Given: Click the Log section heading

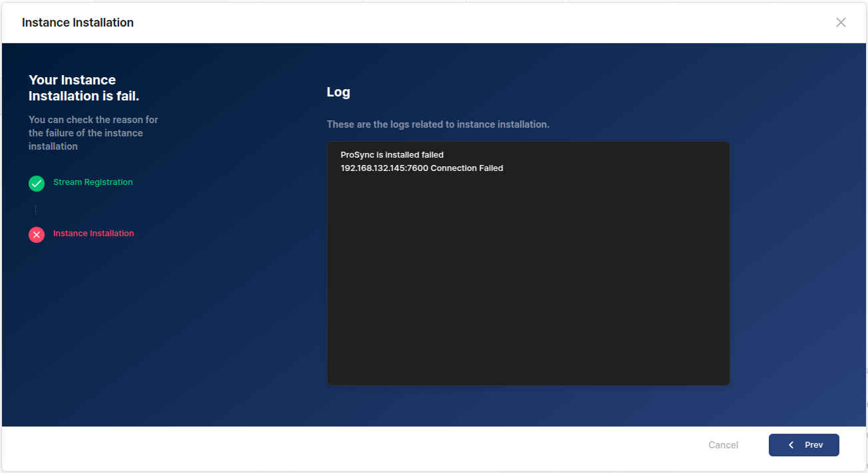Looking at the screenshot, I should click(x=338, y=92).
